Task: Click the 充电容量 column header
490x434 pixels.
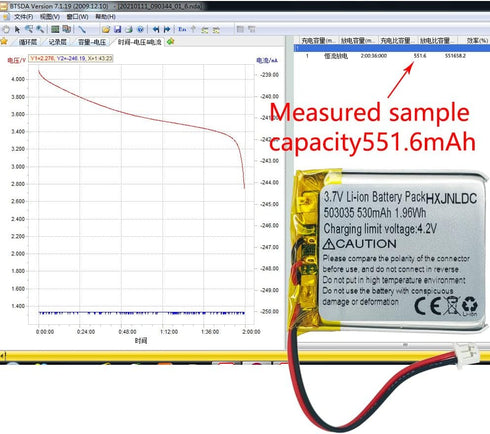Action: (x=318, y=41)
